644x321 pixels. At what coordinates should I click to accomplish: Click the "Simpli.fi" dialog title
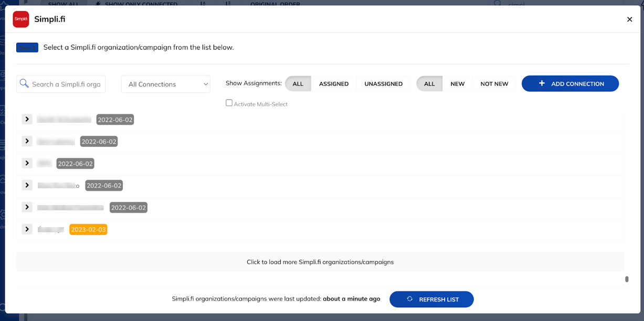(x=50, y=19)
